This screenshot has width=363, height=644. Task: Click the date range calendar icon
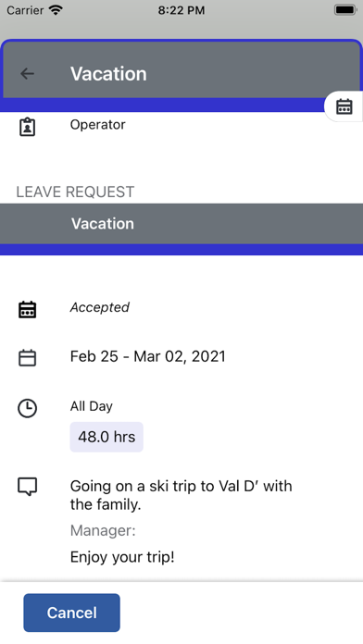[x=27, y=358]
